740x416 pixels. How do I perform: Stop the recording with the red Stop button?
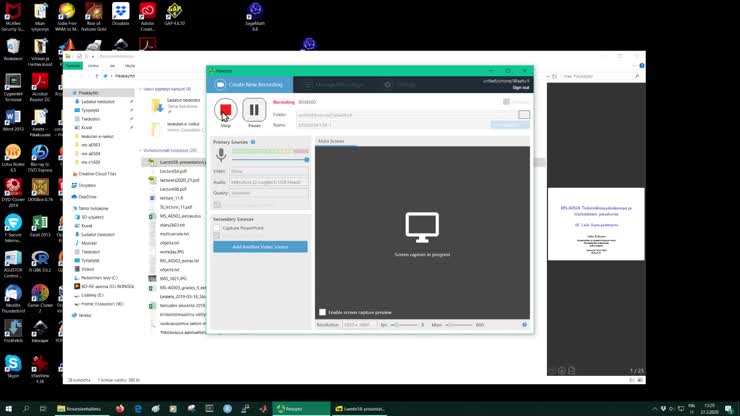pyautogui.click(x=226, y=110)
